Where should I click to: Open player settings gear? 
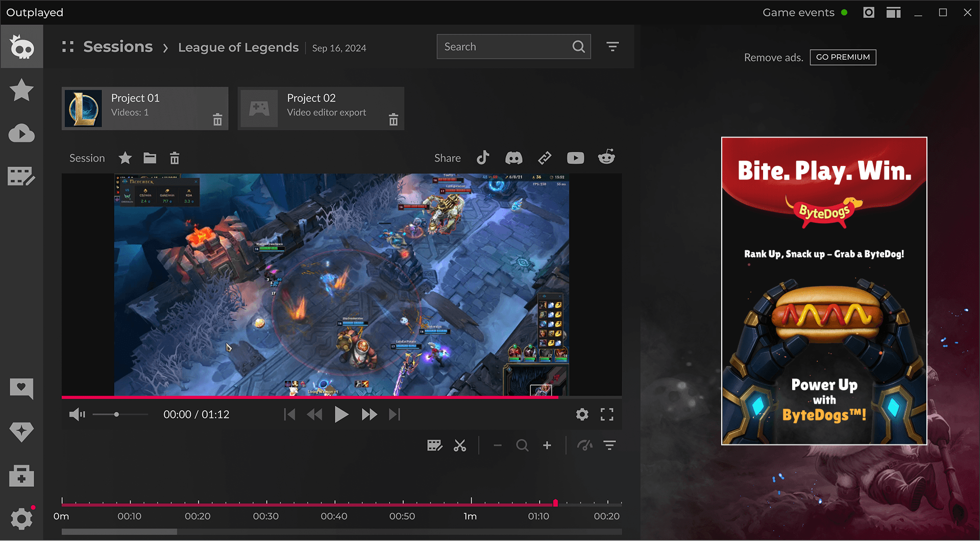[x=582, y=414]
